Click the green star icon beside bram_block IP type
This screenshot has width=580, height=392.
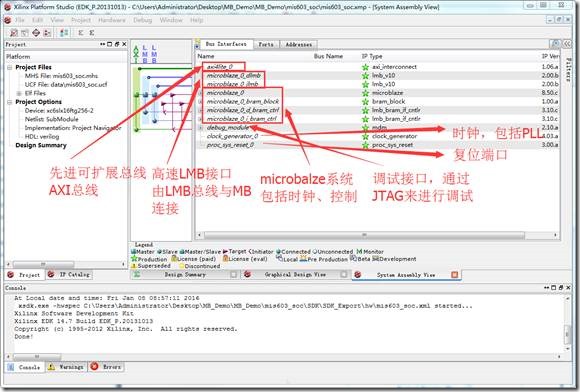365,102
